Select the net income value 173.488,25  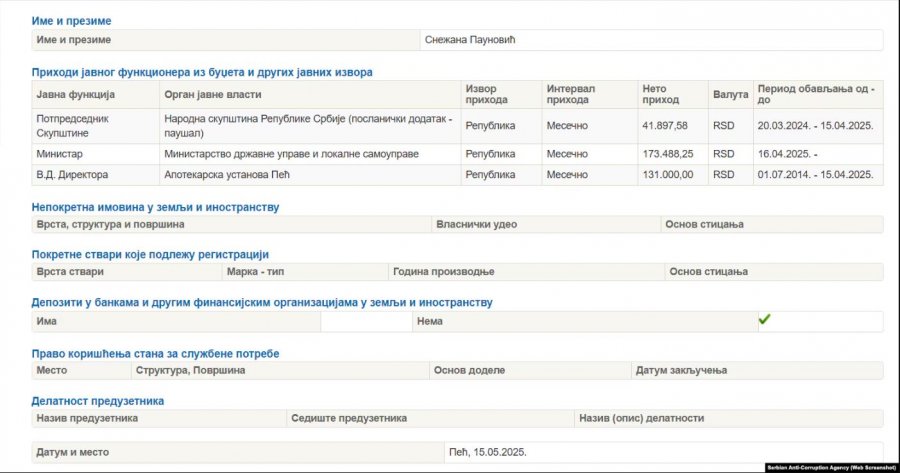tap(668, 154)
